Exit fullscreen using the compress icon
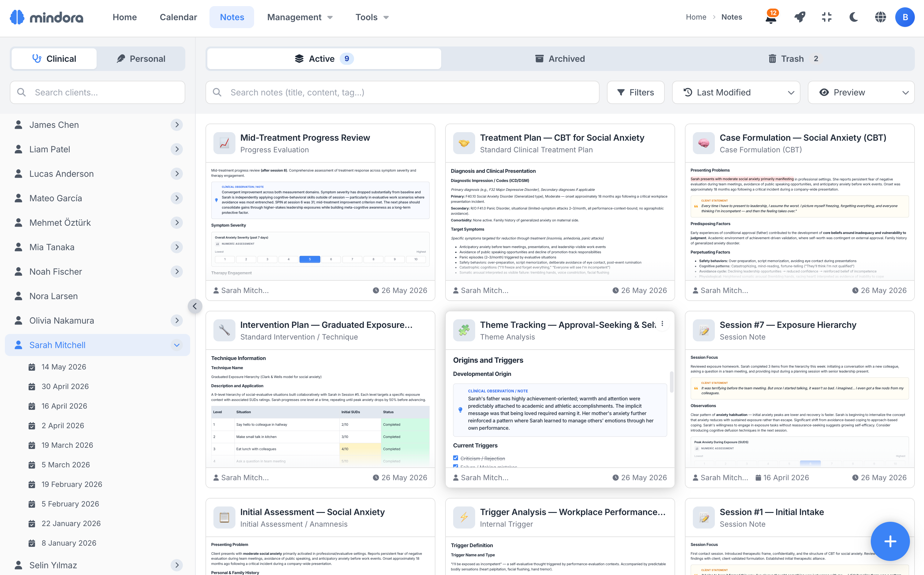Image resolution: width=924 pixels, height=575 pixels. [x=826, y=17]
